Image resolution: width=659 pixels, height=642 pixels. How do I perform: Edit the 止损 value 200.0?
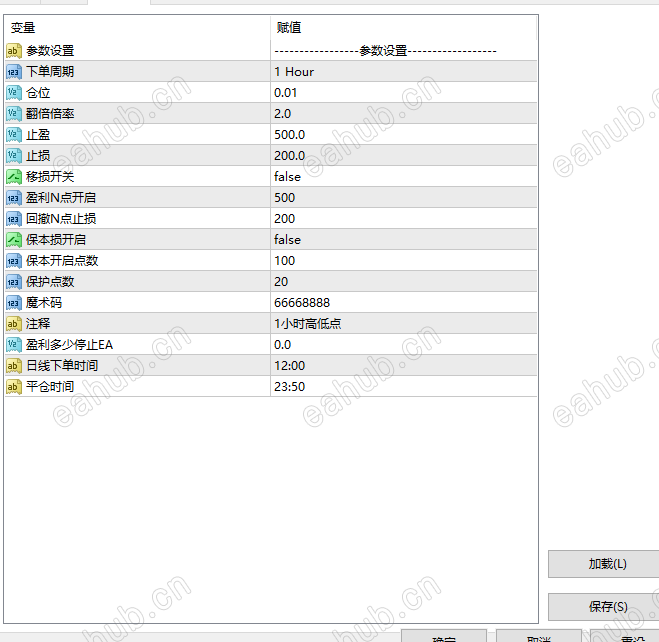[x=403, y=155]
